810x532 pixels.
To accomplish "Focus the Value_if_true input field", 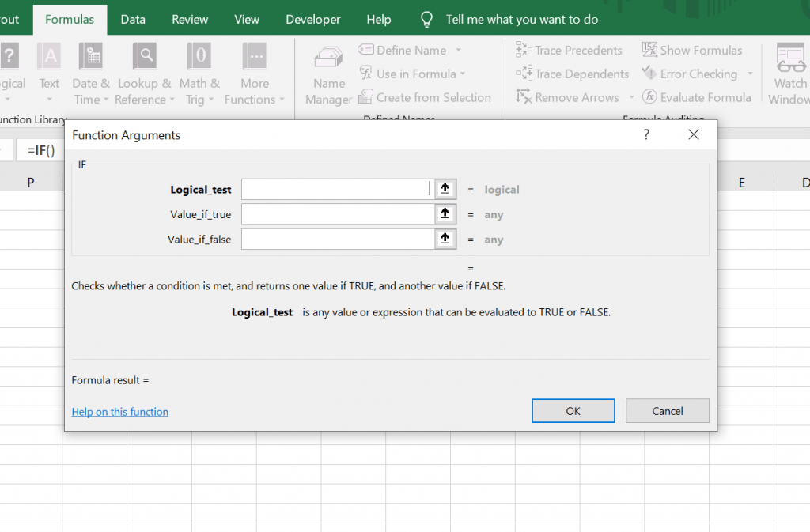I will click(338, 213).
